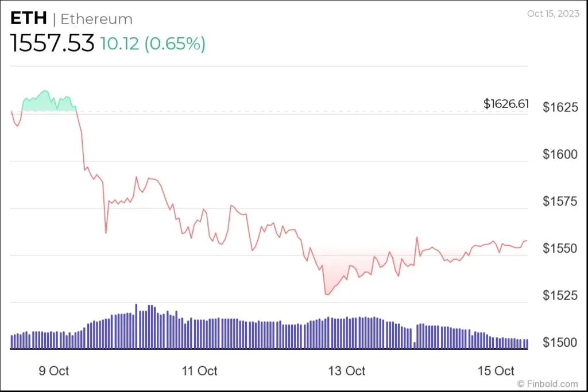Image resolution: width=588 pixels, height=392 pixels.
Task: Select the 9 Oct date marker
Action: pos(53,371)
